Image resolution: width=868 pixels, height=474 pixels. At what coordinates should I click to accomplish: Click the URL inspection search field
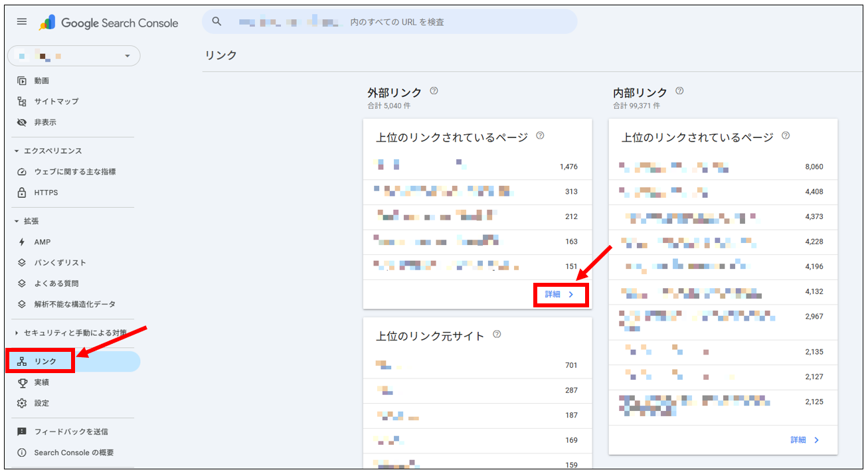[390, 22]
